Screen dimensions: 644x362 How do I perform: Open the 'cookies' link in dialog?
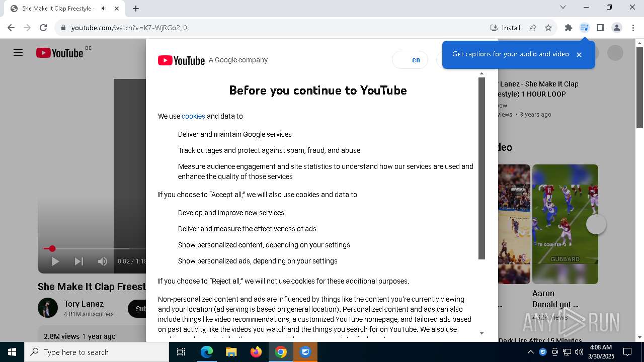click(193, 116)
